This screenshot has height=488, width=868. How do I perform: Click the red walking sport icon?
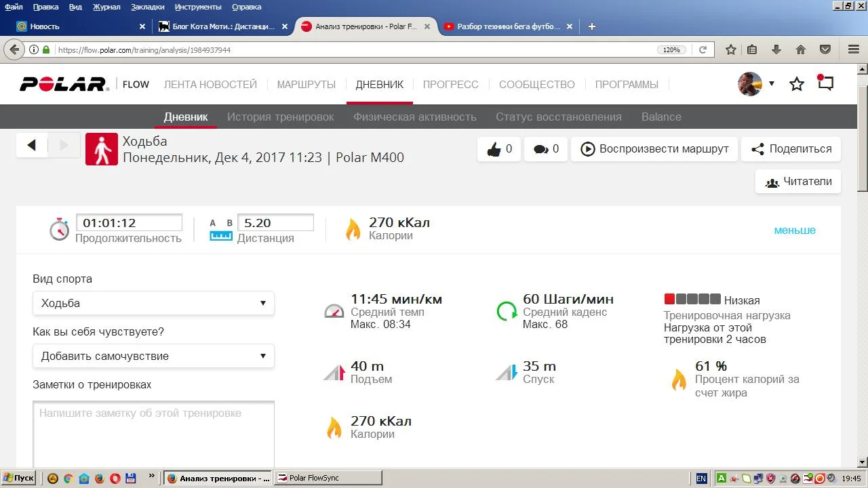(102, 149)
